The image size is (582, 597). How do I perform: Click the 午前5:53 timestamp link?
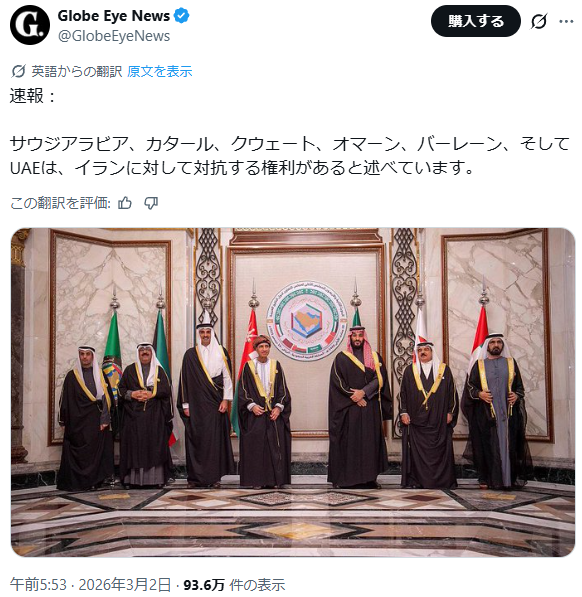tap(38, 584)
